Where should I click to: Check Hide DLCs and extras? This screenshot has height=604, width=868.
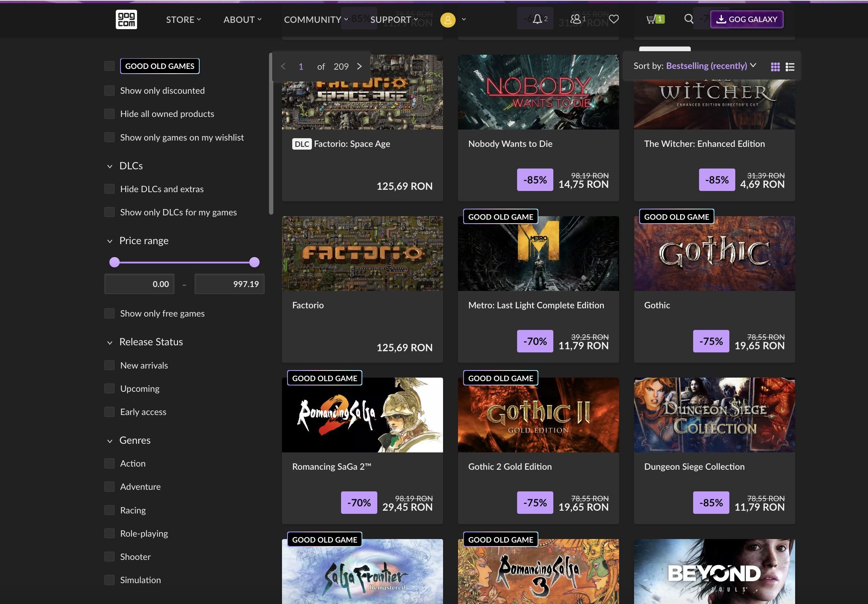click(109, 189)
